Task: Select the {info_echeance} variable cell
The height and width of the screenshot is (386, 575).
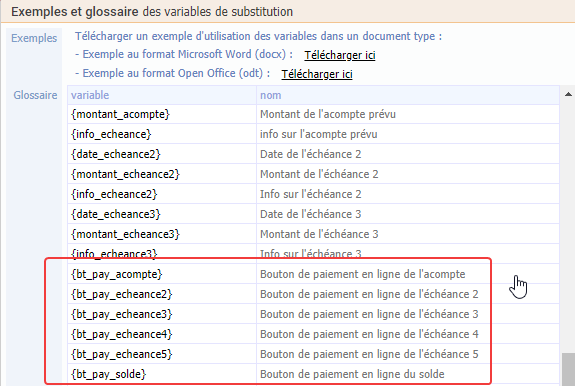Action: pyautogui.click(x=162, y=134)
